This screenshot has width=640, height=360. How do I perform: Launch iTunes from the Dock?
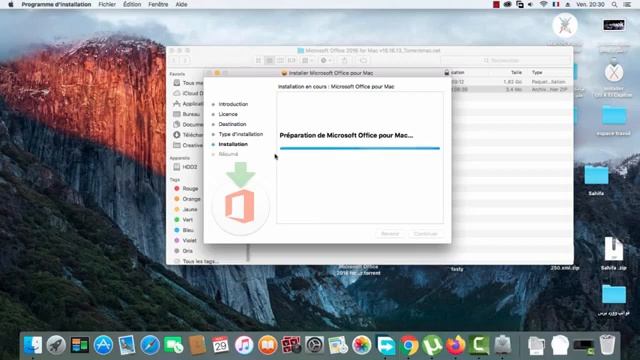[244, 345]
